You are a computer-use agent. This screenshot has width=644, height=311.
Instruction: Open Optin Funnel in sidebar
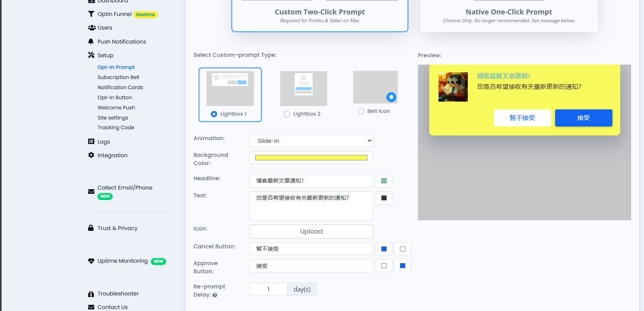(115, 14)
